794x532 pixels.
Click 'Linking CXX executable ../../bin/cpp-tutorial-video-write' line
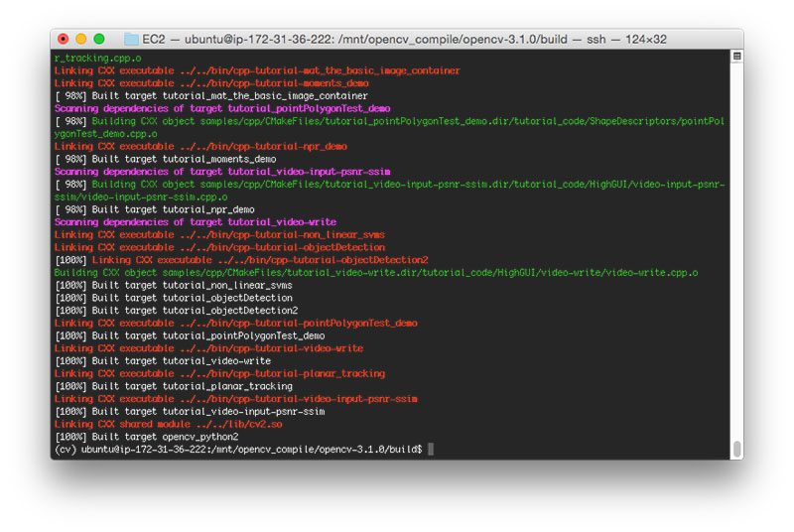point(208,347)
